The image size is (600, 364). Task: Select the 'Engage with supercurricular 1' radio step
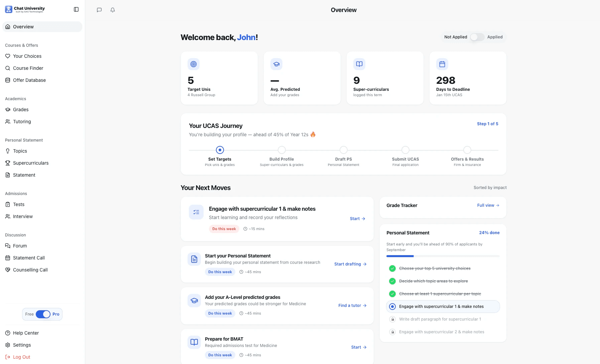tap(392, 306)
